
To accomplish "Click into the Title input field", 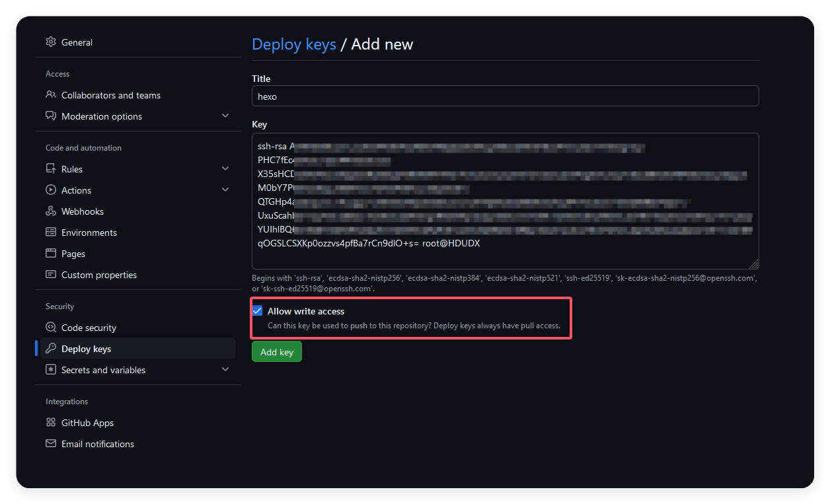I will 505,96.
